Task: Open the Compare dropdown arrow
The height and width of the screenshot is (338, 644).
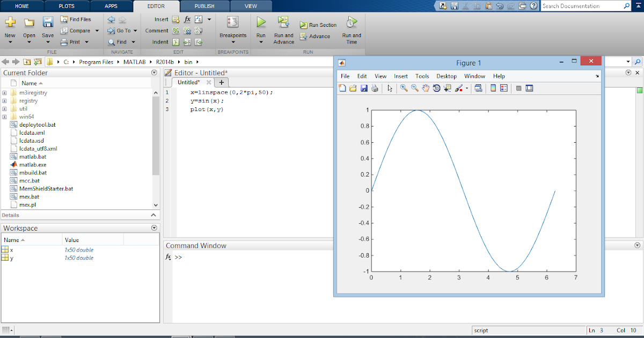Action: click(97, 31)
